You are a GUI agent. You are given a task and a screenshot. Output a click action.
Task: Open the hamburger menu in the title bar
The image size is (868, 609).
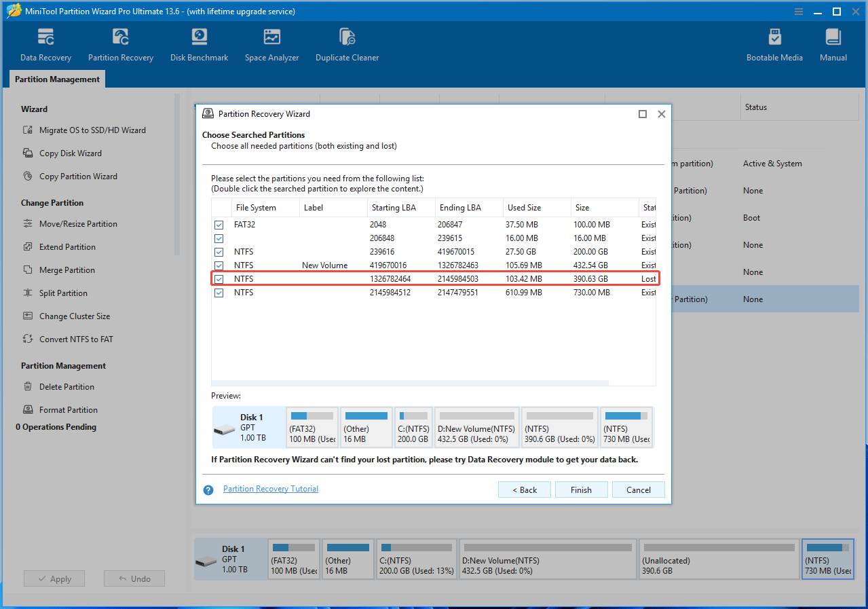click(x=799, y=12)
